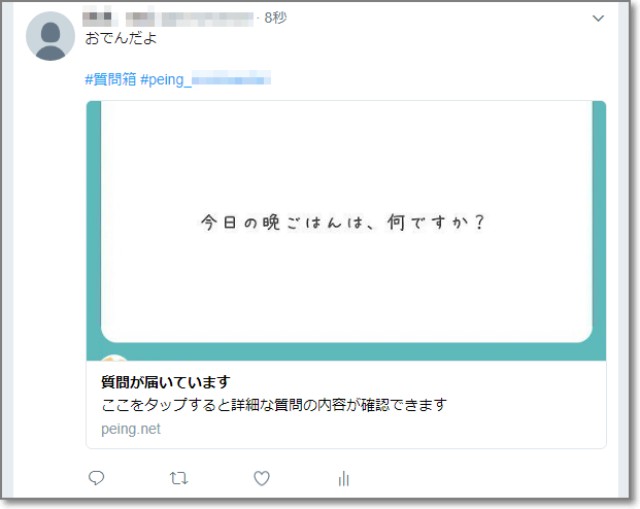Retweet this tweet with the arrows icon
The width and height of the screenshot is (640, 509).
point(179,478)
